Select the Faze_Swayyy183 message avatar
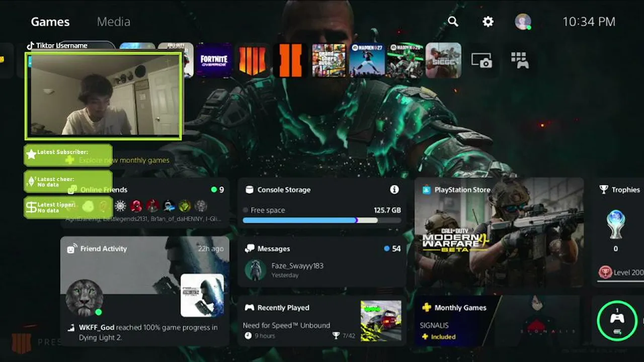This screenshot has width=644, height=362. [256, 270]
